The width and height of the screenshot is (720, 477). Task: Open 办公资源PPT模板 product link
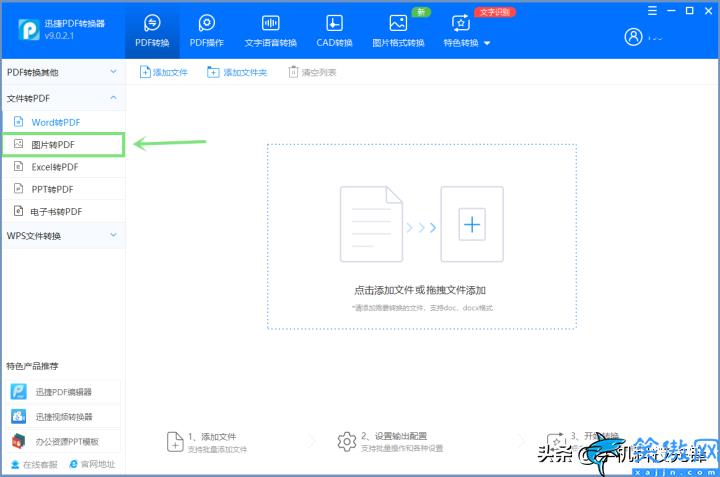point(63,441)
